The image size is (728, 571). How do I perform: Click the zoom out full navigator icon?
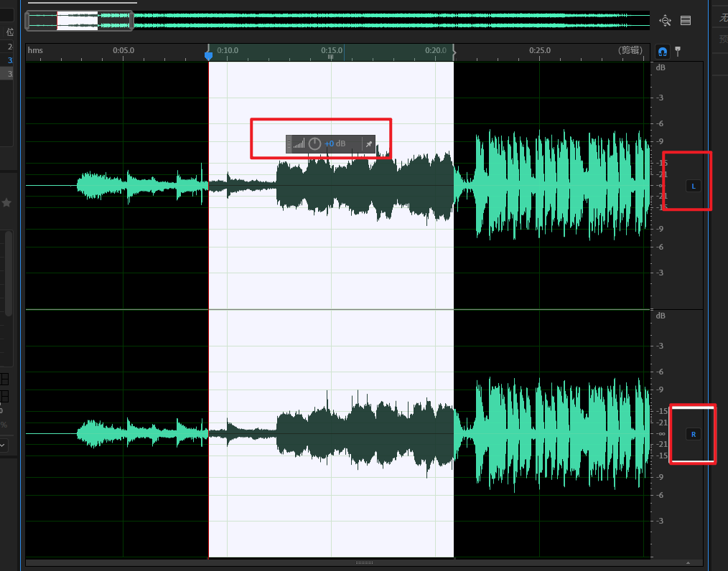tap(665, 20)
